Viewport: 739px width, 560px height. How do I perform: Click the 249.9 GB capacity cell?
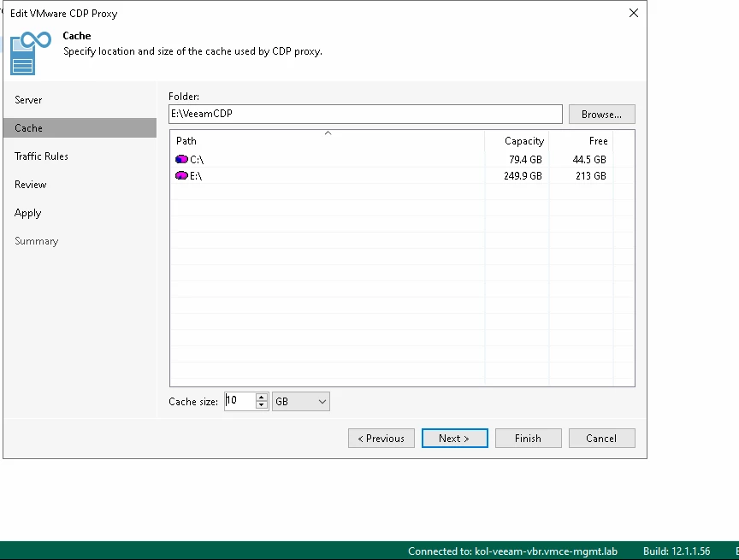(523, 175)
